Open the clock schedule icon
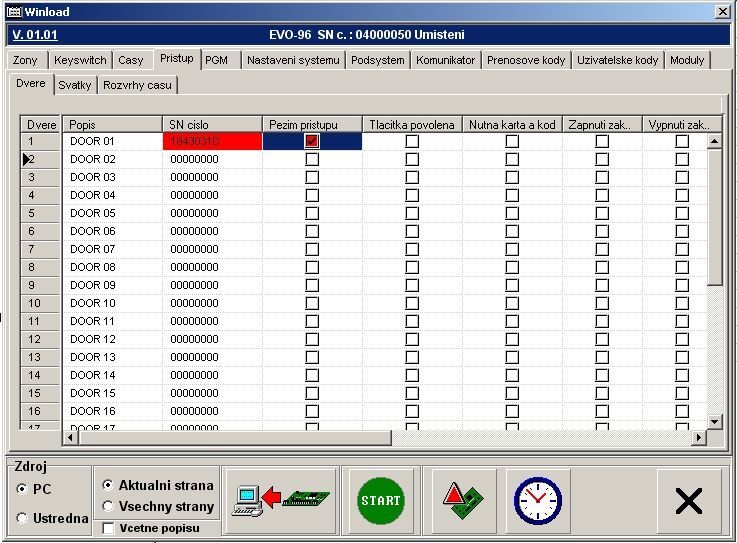737x543 pixels. [537, 500]
